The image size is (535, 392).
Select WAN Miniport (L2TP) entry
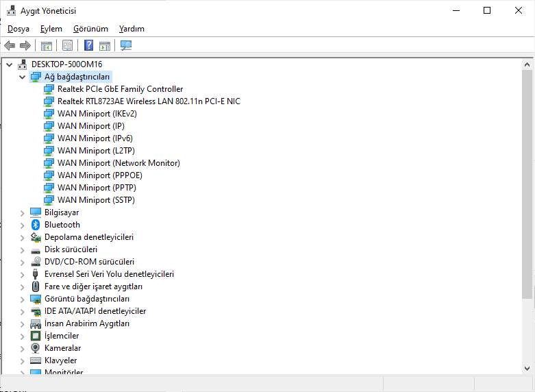96,151
